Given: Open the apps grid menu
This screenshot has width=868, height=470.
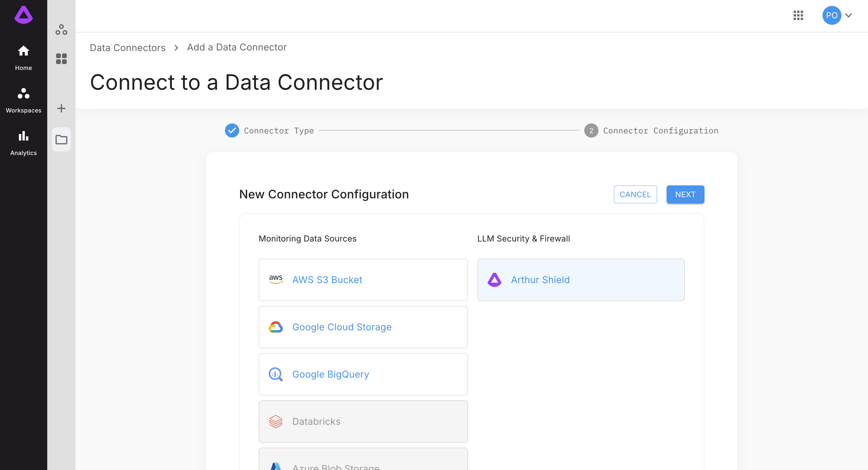Looking at the screenshot, I should pyautogui.click(x=798, y=15).
